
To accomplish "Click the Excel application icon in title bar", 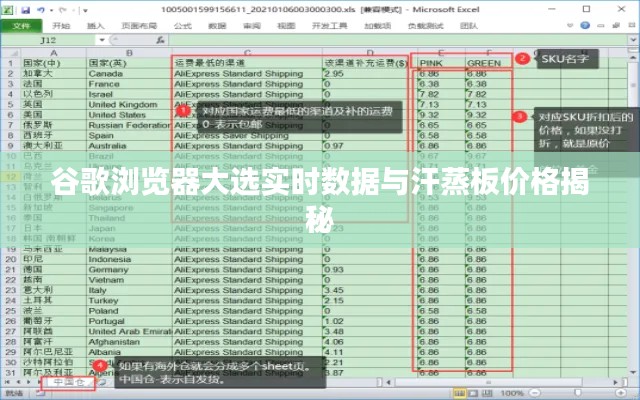I will (8, 8).
